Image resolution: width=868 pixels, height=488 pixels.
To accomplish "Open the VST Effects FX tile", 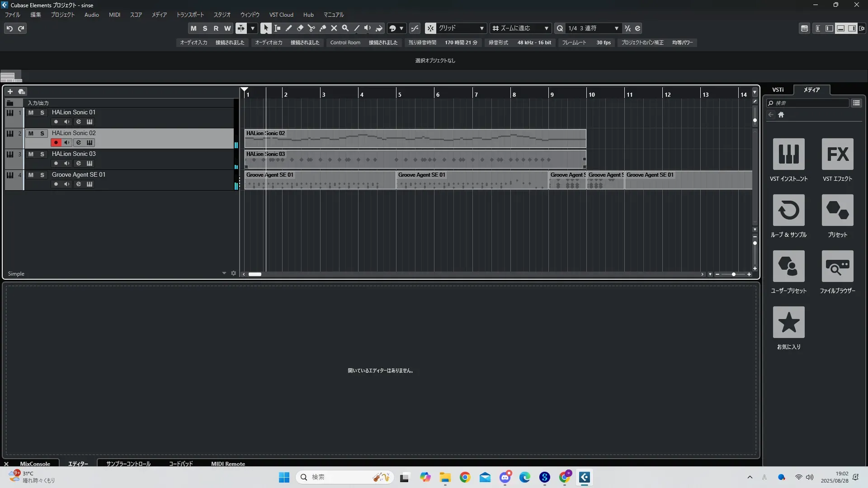I will [837, 154].
